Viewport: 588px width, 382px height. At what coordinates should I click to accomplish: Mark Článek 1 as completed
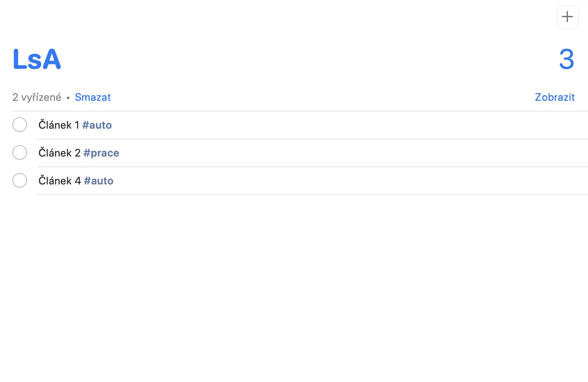(x=20, y=125)
